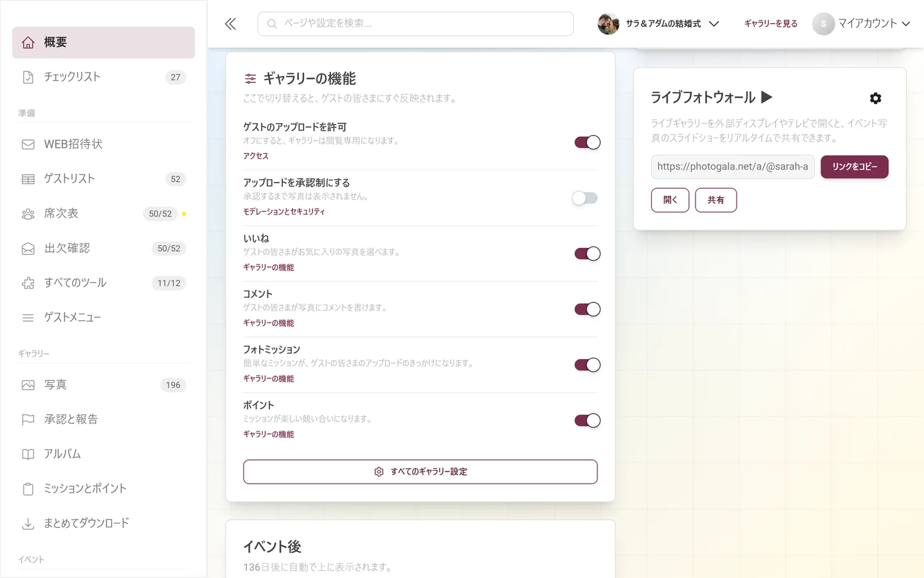924x578 pixels.
Task: Expand the マイアカウント menu
Action: 862,24
